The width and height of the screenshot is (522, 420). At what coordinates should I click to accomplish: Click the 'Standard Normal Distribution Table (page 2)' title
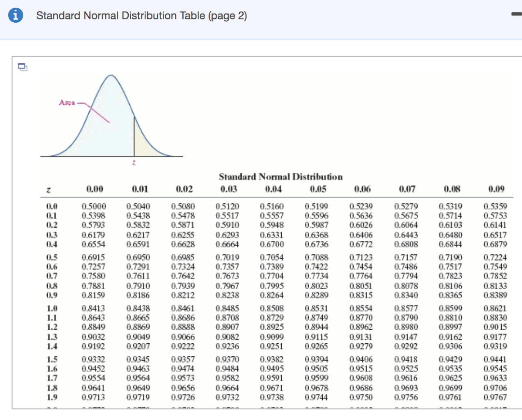141,15
